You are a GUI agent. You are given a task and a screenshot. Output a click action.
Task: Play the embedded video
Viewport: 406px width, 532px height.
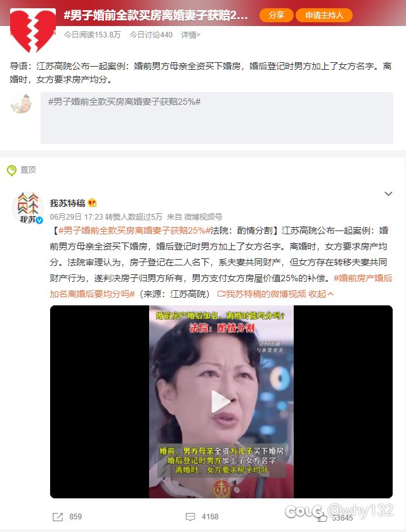point(221,402)
